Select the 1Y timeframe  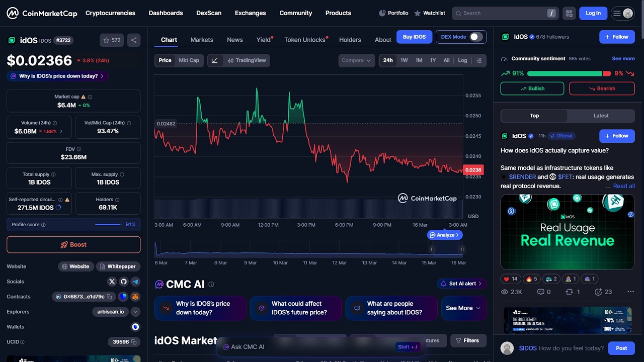click(x=433, y=60)
